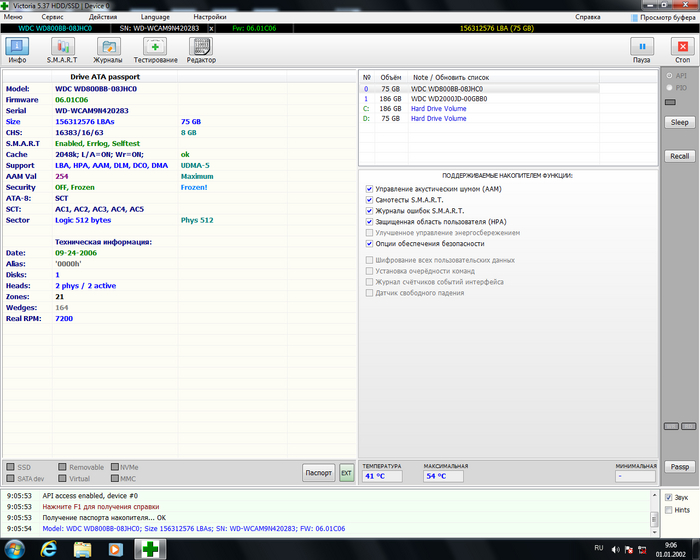
Task: Toggle the Самотесты S.M.A.R.T. checkbox
Action: point(369,200)
